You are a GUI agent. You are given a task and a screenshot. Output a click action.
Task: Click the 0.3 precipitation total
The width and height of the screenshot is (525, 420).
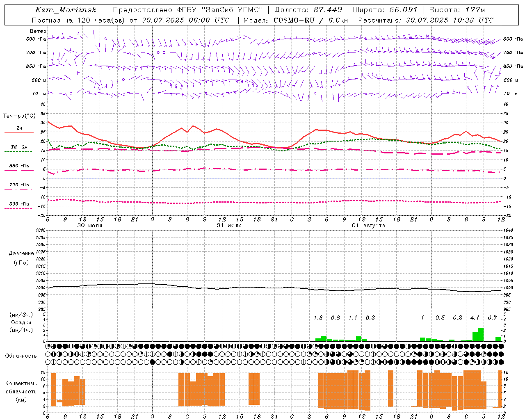tap(370, 317)
